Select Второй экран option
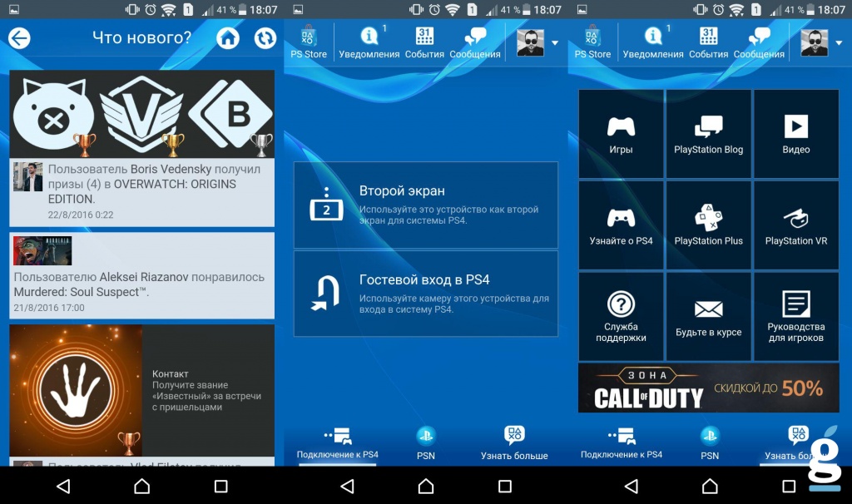The image size is (852, 504). click(x=425, y=205)
